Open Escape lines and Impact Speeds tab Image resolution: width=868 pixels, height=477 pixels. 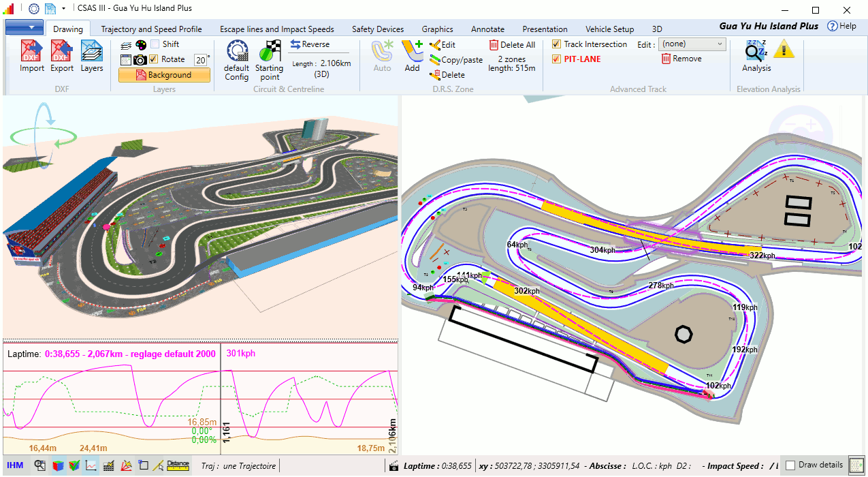point(277,29)
